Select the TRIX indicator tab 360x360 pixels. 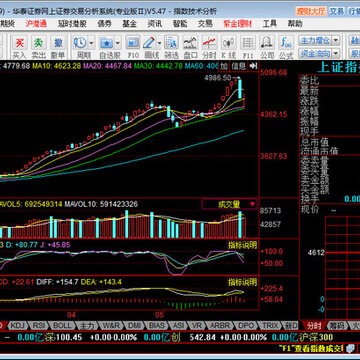click(x=269, y=325)
